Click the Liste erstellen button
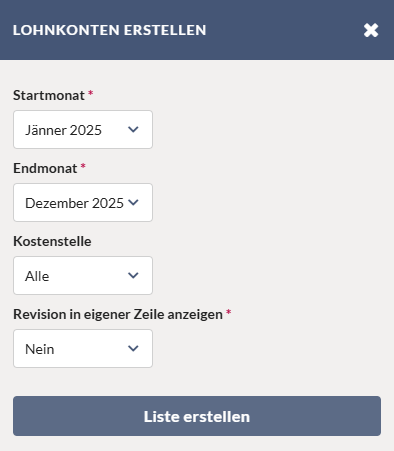The width and height of the screenshot is (394, 451). (197, 416)
